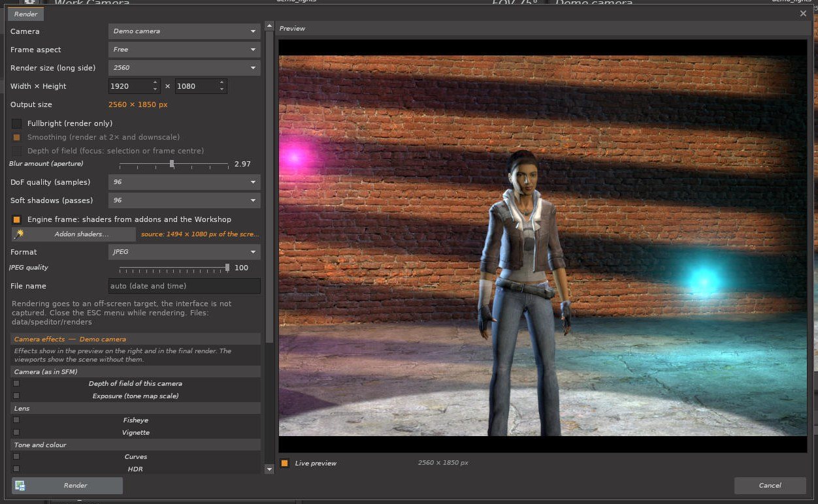Open the Camera dropdown (Demo camera)
Image resolution: width=818 pixels, height=504 pixels.
tap(184, 31)
